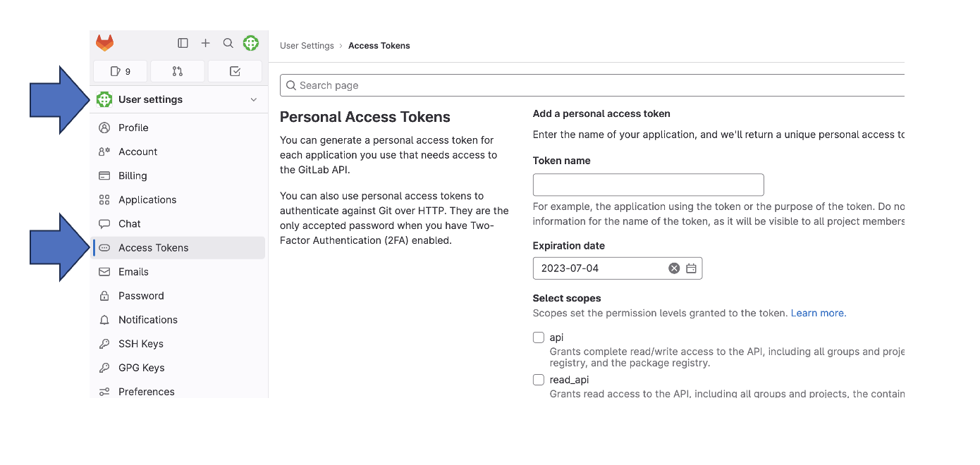The width and height of the screenshot is (980, 465).
Task: Navigate to Billing settings
Action: (x=134, y=175)
